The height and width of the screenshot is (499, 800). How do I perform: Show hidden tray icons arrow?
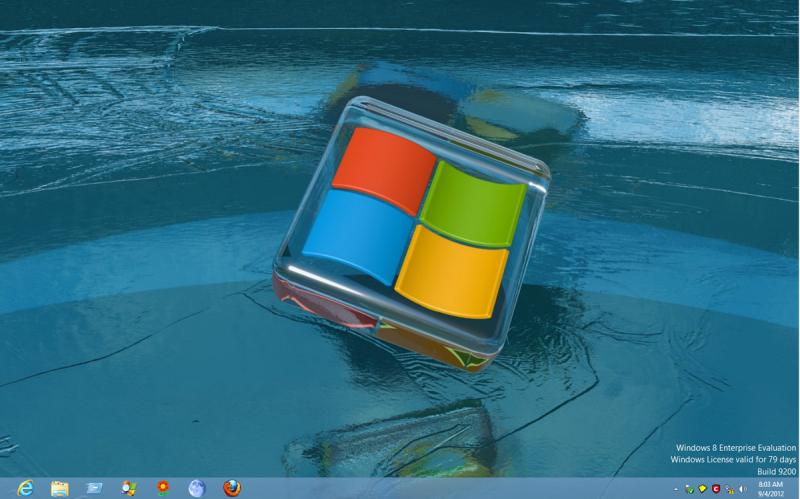point(677,489)
